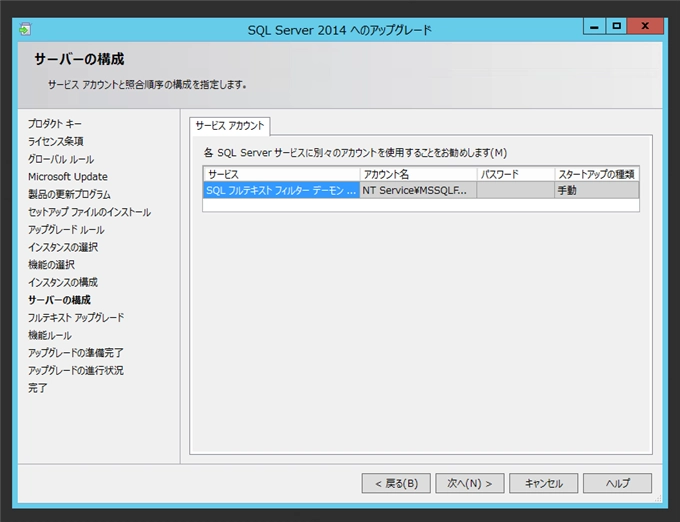Click 完了 step in sidebar

point(38,388)
